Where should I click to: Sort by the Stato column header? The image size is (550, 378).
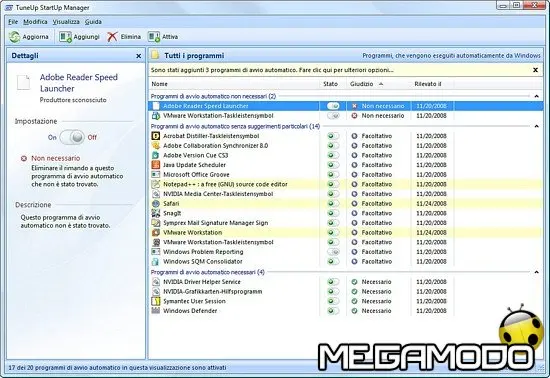click(x=333, y=84)
